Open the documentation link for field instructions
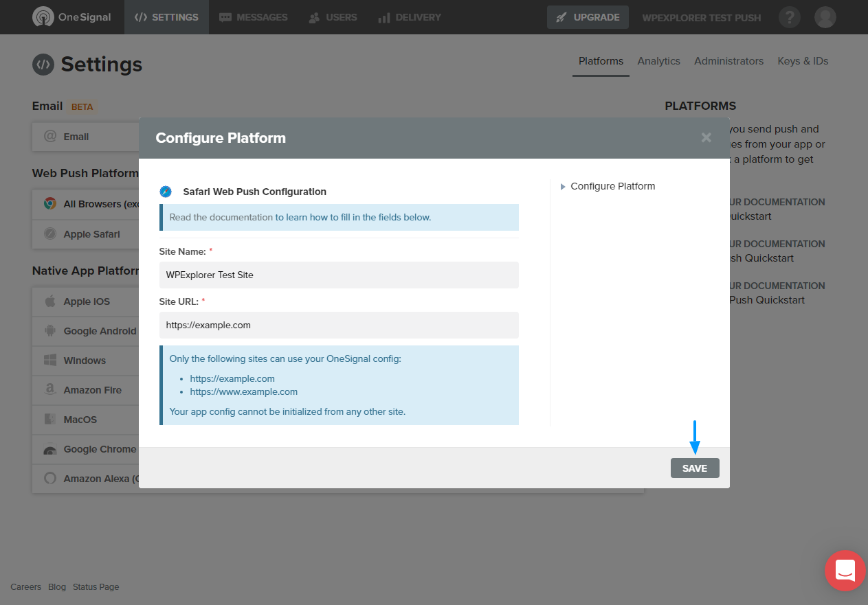The width and height of the screenshot is (868, 605). tap(353, 217)
